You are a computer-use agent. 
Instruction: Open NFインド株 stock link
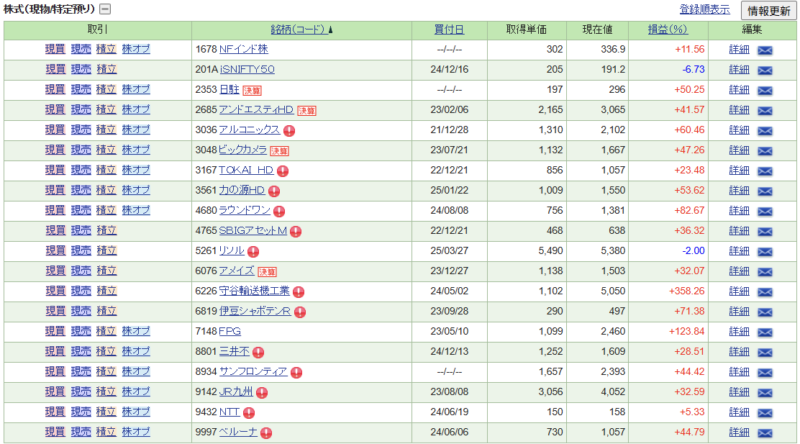pos(243,49)
